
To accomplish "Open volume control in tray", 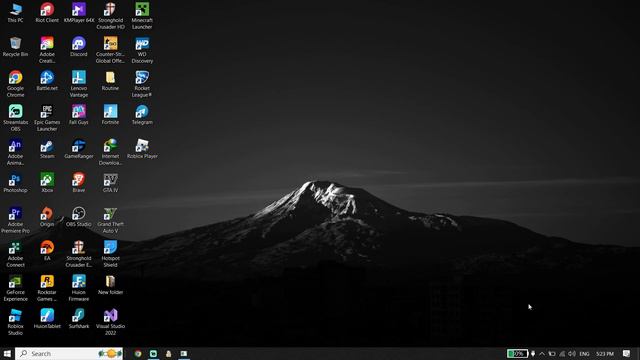I will 572,353.
